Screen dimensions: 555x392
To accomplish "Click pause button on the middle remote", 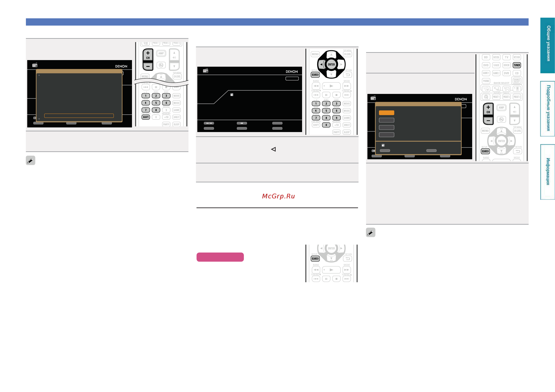I will [326, 95].
